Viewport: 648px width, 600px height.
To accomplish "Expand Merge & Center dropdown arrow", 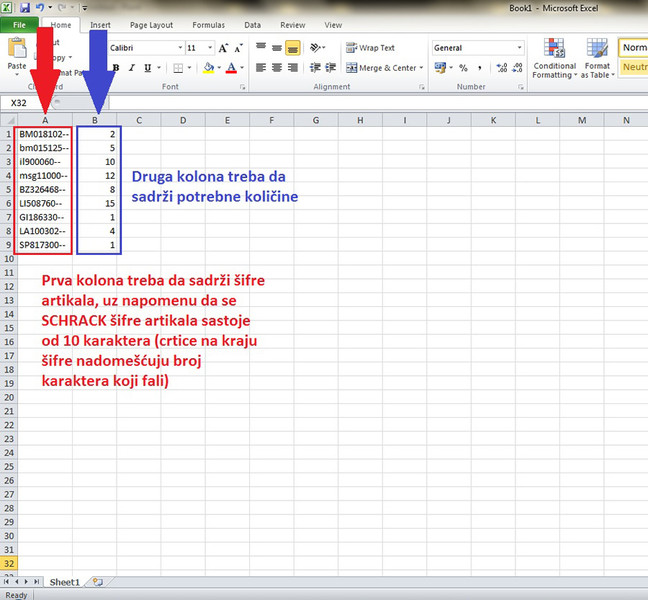I will [x=422, y=68].
